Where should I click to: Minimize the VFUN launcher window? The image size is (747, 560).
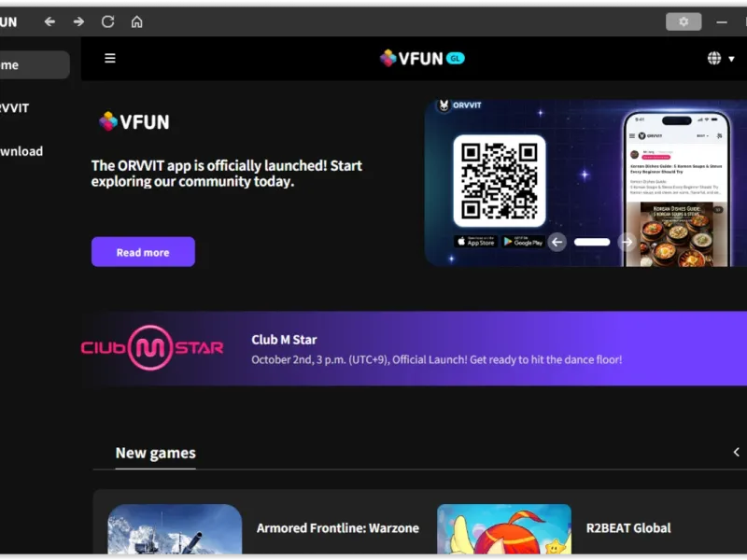[x=721, y=22]
